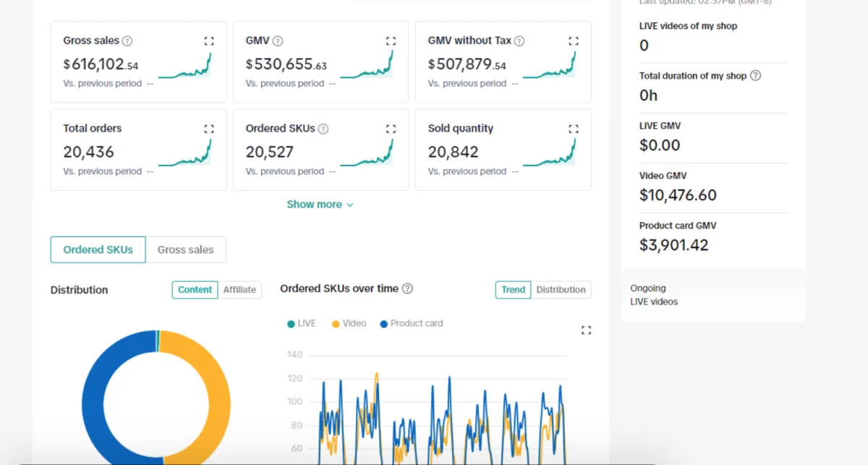Switch to the Gross sales tab

point(185,249)
